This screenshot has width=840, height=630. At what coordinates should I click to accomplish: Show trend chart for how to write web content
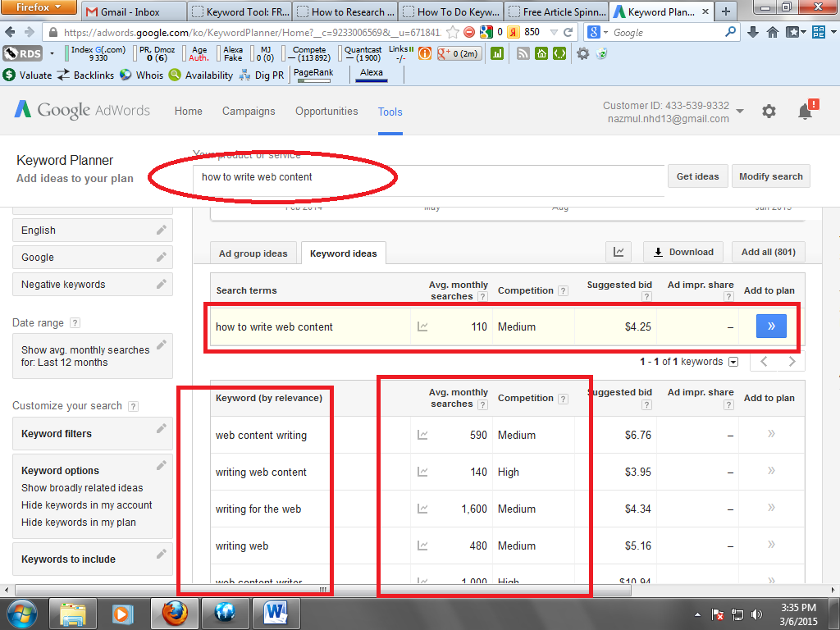click(x=422, y=326)
